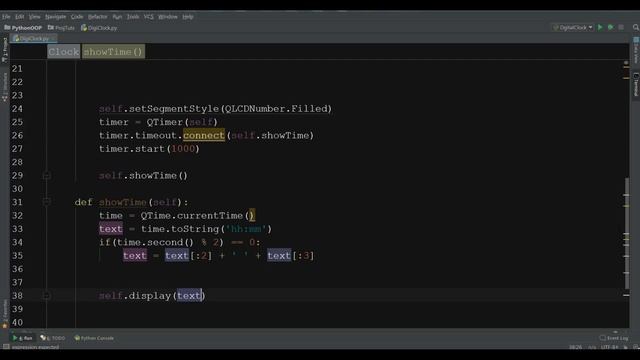Click line number 24 in gutter
This screenshot has width=640, height=360.
(x=17, y=109)
